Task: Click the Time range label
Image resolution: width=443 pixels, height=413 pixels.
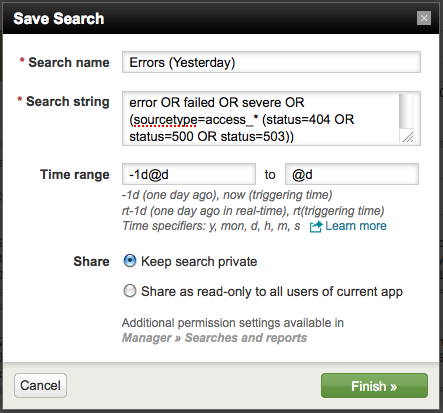Action: 75,174
